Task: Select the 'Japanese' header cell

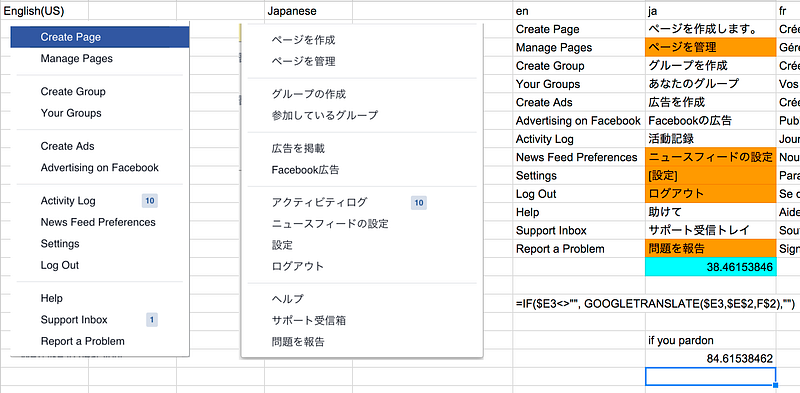Action: coord(308,11)
